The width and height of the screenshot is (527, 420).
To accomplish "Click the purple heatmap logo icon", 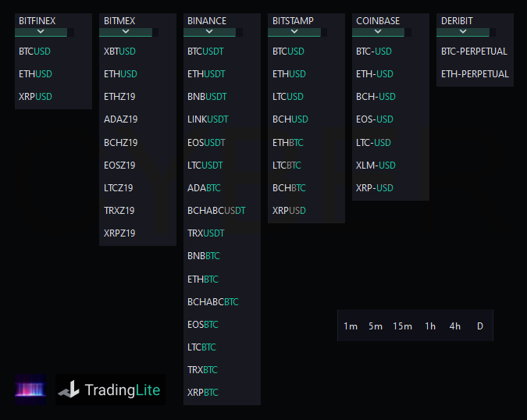I will pyautogui.click(x=30, y=389).
